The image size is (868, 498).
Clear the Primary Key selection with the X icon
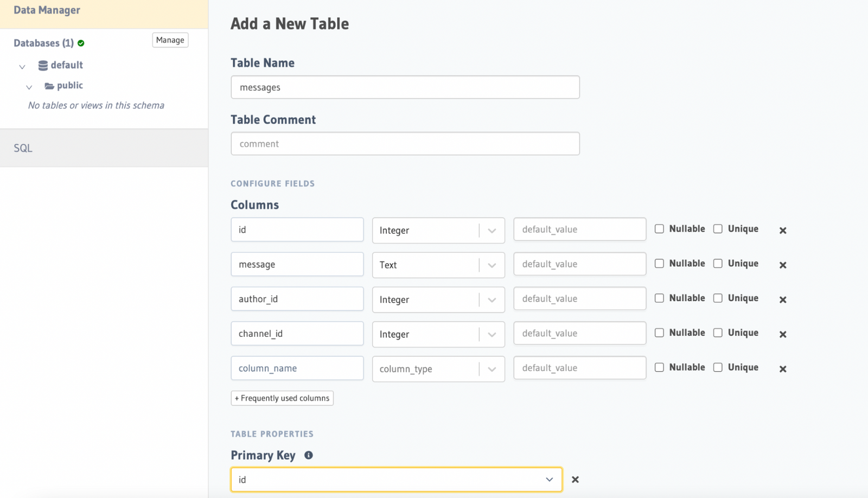tap(576, 480)
